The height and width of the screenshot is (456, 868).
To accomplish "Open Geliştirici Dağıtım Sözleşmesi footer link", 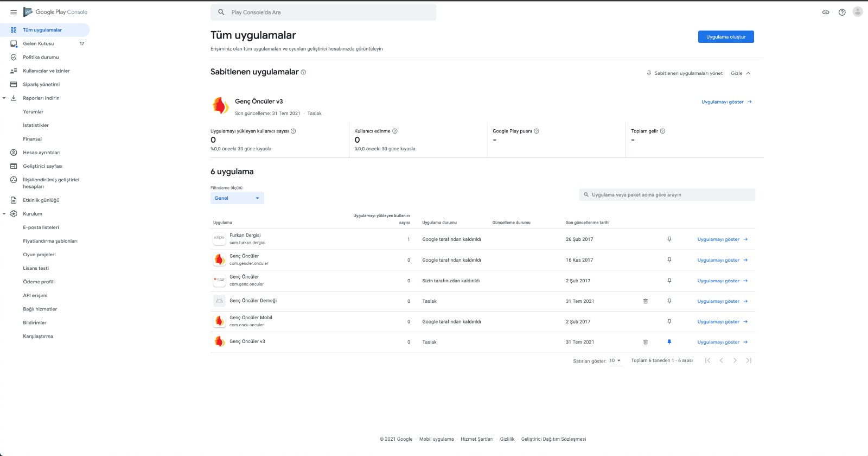I will (553, 439).
